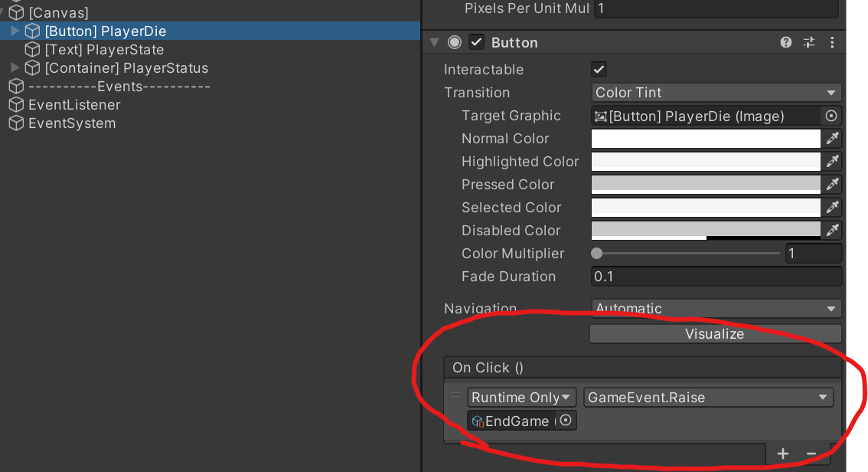This screenshot has width=868, height=472.
Task: Click cube icon of EventListener
Action: pyautogui.click(x=17, y=105)
